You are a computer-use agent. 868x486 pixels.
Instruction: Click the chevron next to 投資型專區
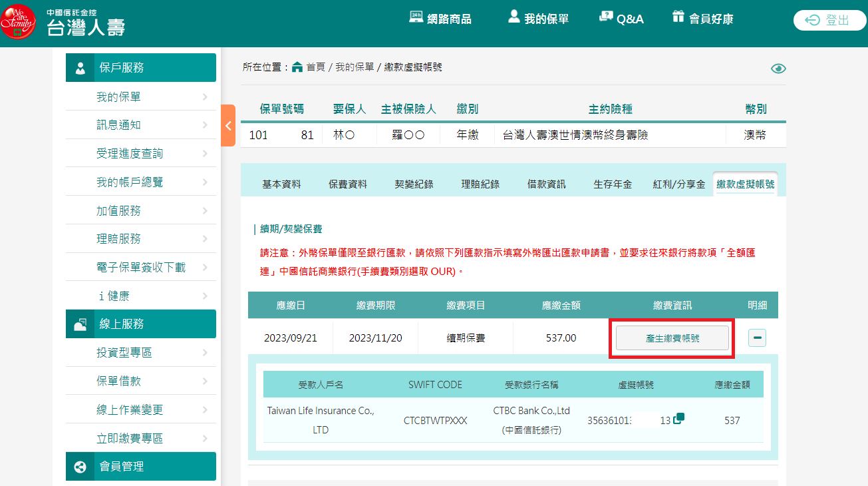coord(205,353)
